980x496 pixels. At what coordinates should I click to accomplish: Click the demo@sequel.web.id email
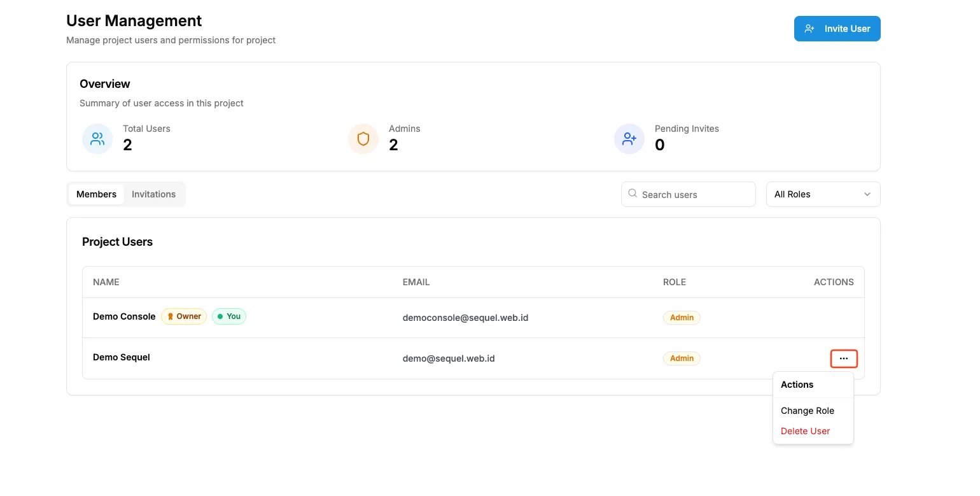tap(448, 358)
